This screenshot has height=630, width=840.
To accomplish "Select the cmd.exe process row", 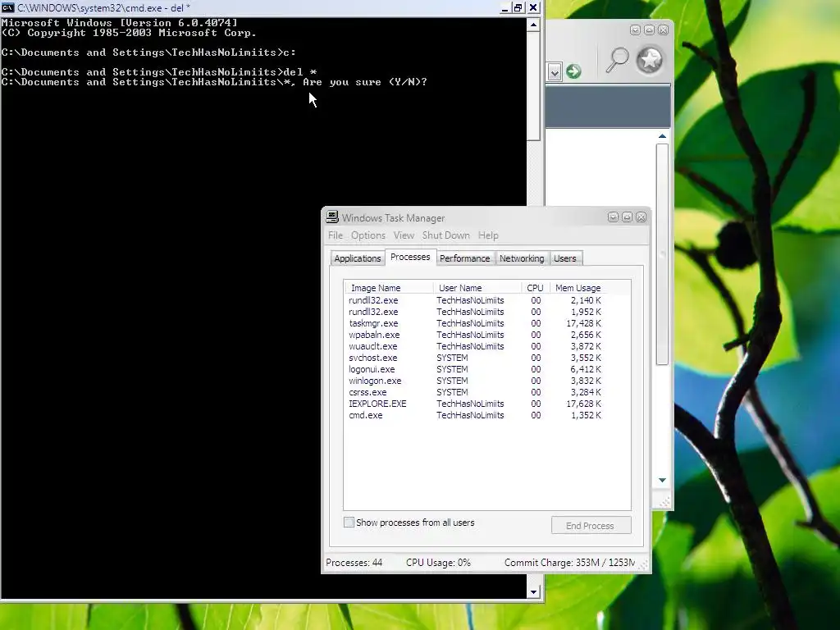I will coord(475,415).
